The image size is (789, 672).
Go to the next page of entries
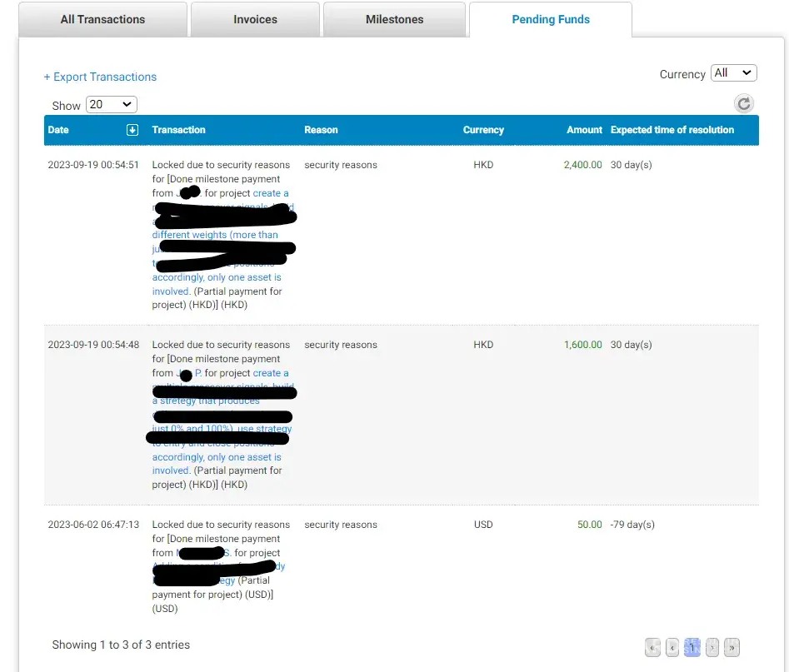(x=712, y=647)
